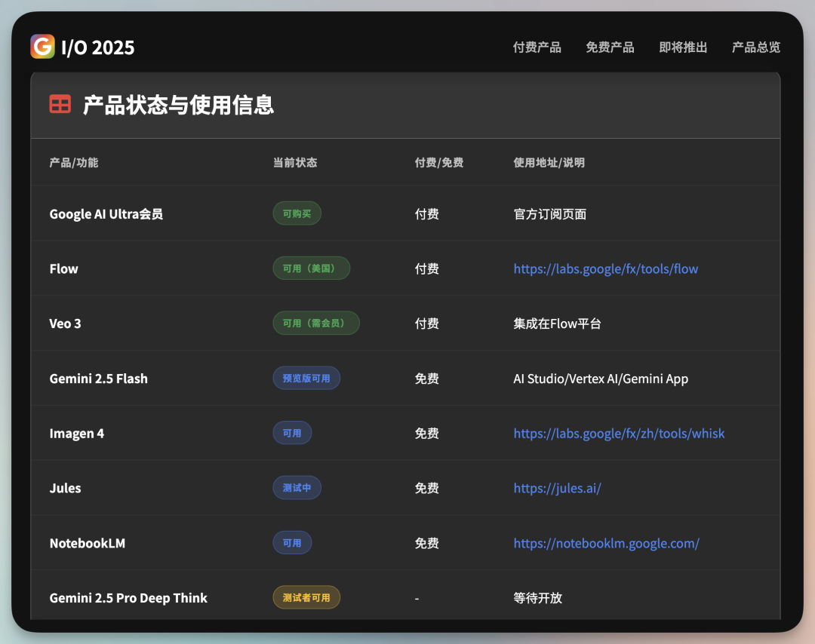The width and height of the screenshot is (815, 644).
Task: Click the 集成在Flow平台 cell
Action: (557, 324)
